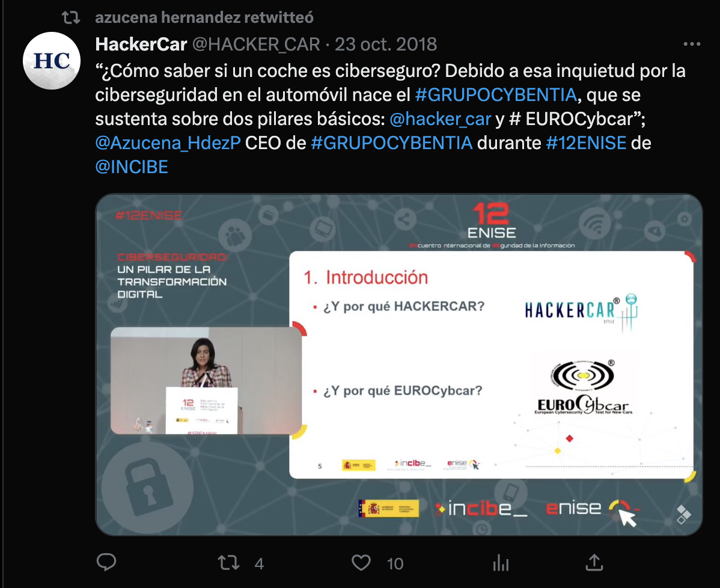This screenshot has height=588, width=720.
Task: Open the HC profile avatar
Action: (x=52, y=61)
